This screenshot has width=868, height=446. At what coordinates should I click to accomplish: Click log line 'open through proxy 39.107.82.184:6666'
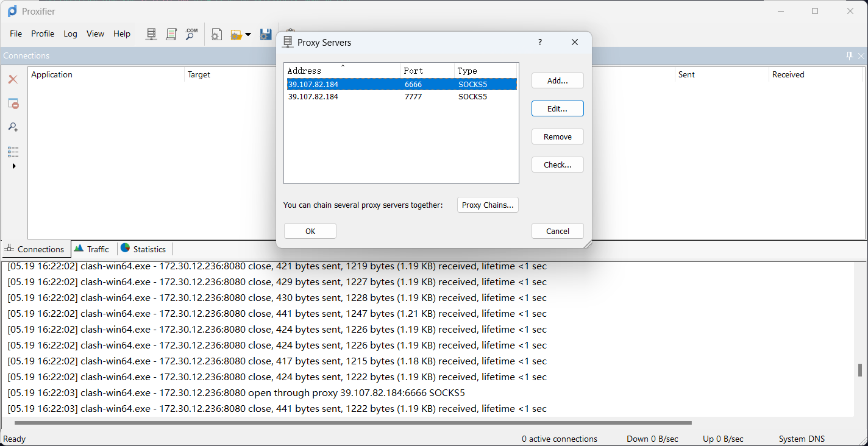coord(236,393)
